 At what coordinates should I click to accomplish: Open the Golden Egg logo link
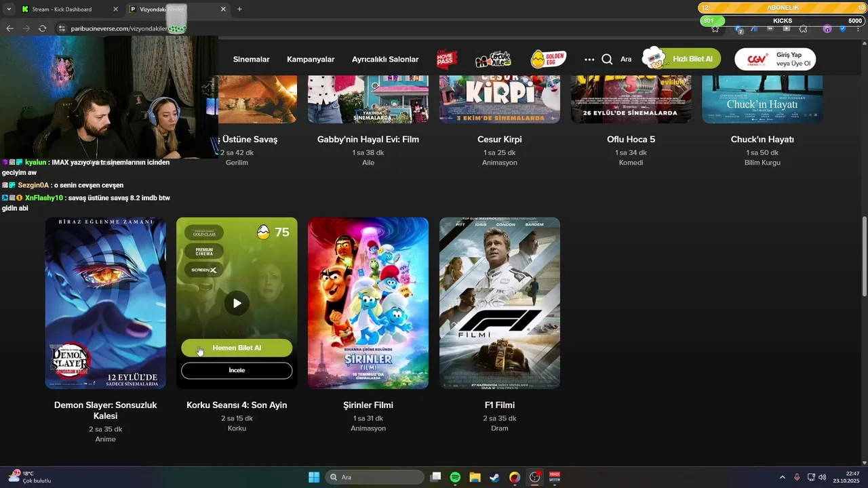pyautogui.click(x=548, y=59)
